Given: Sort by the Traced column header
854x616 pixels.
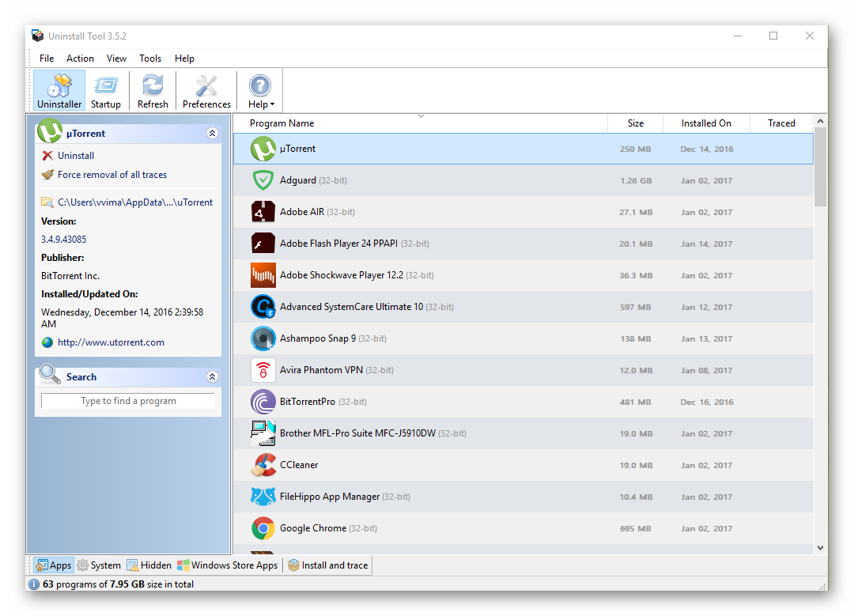Looking at the screenshot, I should coord(781,123).
